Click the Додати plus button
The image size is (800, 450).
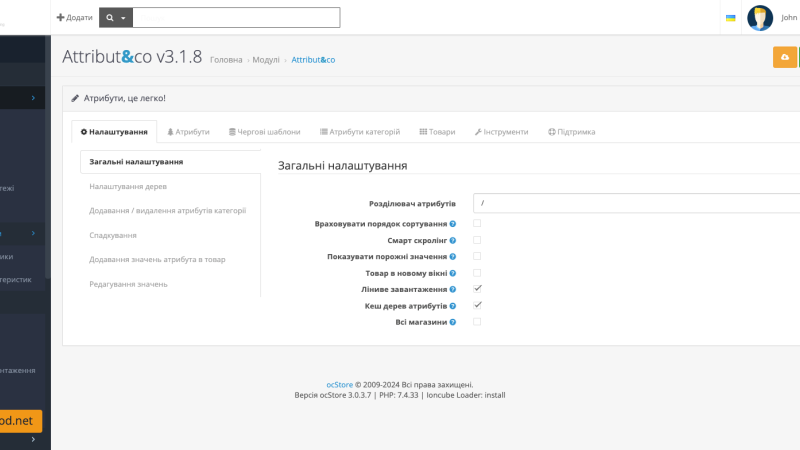click(x=74, y=17)
